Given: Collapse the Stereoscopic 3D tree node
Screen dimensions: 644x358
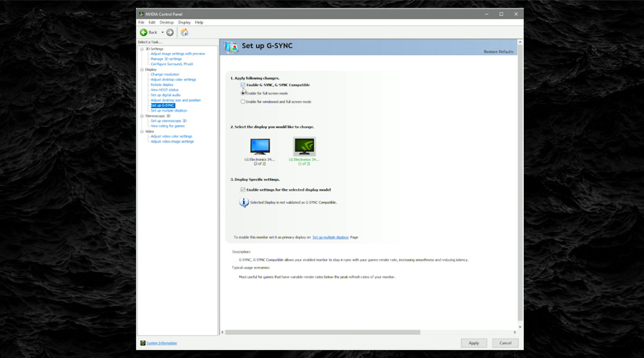Looking at the screenshot, I should (x=142, y=116).
